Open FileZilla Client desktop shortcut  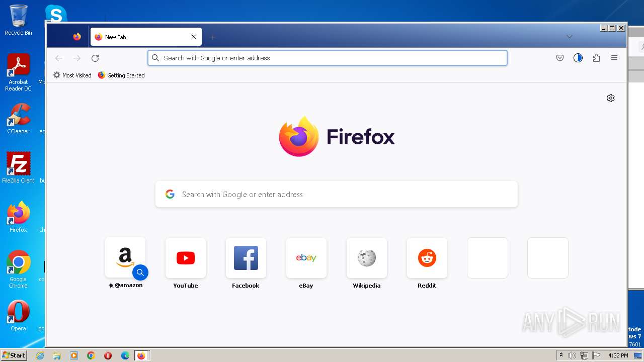[x=18, y=167]
